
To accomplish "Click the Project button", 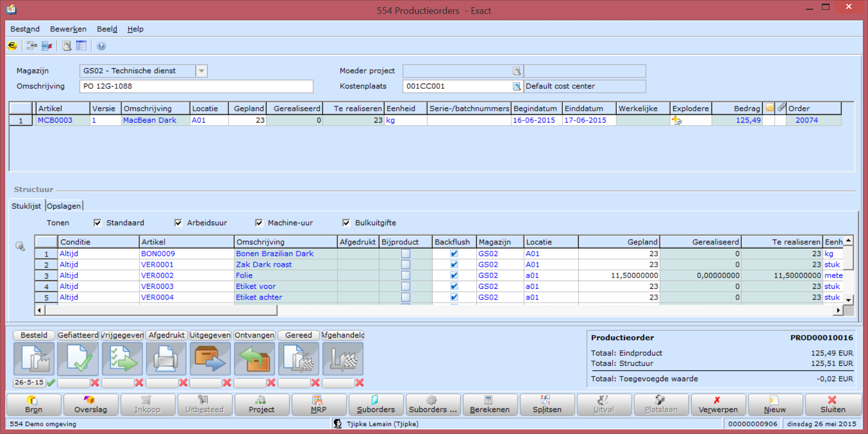I will (261, 404).
